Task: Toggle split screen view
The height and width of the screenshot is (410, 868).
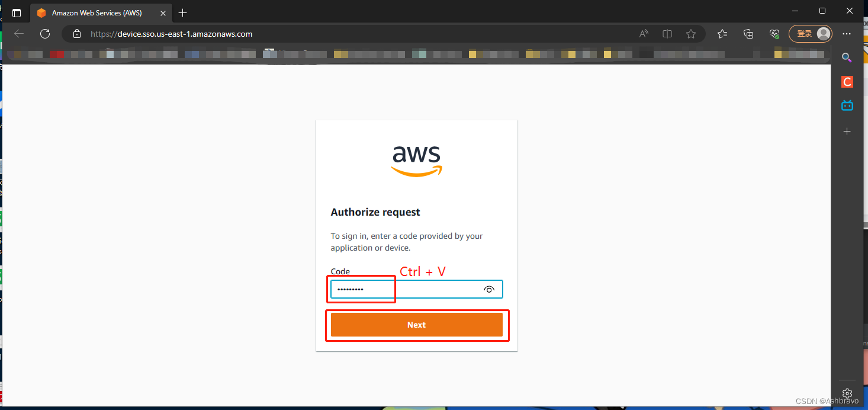Action: click(x=667, y=34)
